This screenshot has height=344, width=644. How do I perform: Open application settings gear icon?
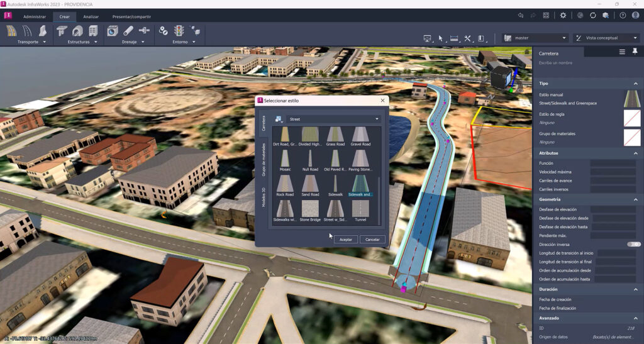(x=563, y=15)
